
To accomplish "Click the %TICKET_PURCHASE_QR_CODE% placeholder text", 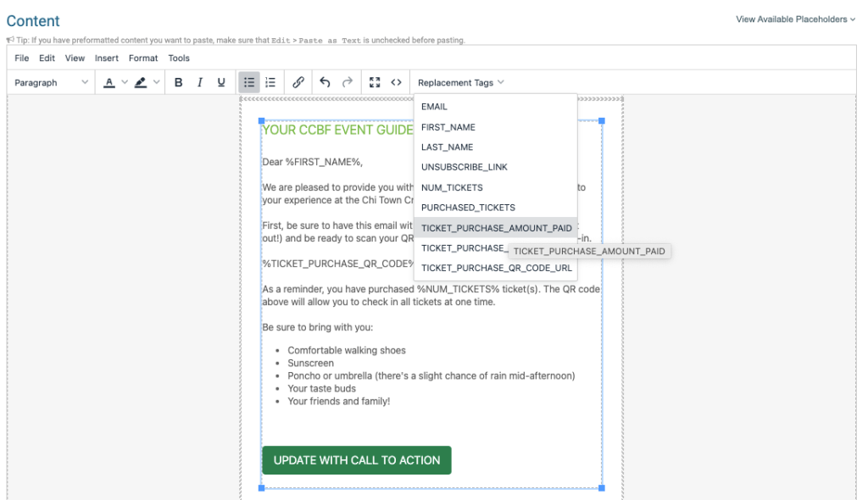I will pyautogui.click(x=338, y=264).
